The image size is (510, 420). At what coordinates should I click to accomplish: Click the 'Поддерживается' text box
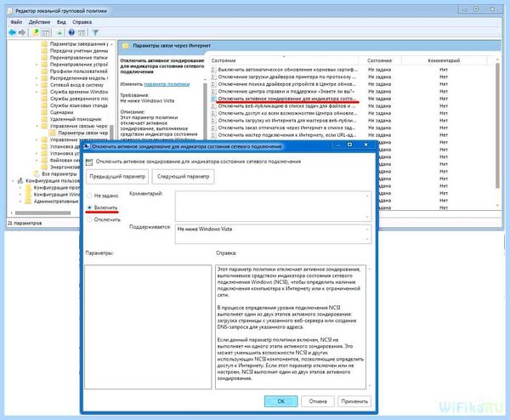(273, 234)
